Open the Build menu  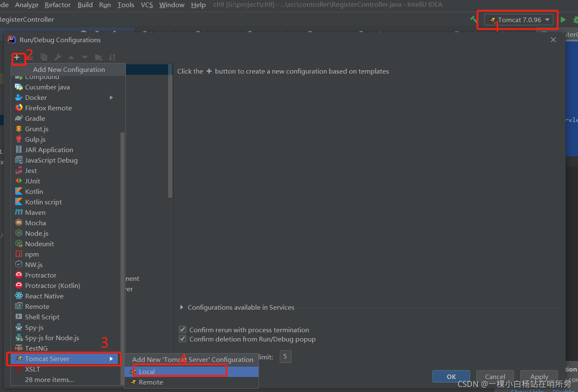tap(85, 5)
